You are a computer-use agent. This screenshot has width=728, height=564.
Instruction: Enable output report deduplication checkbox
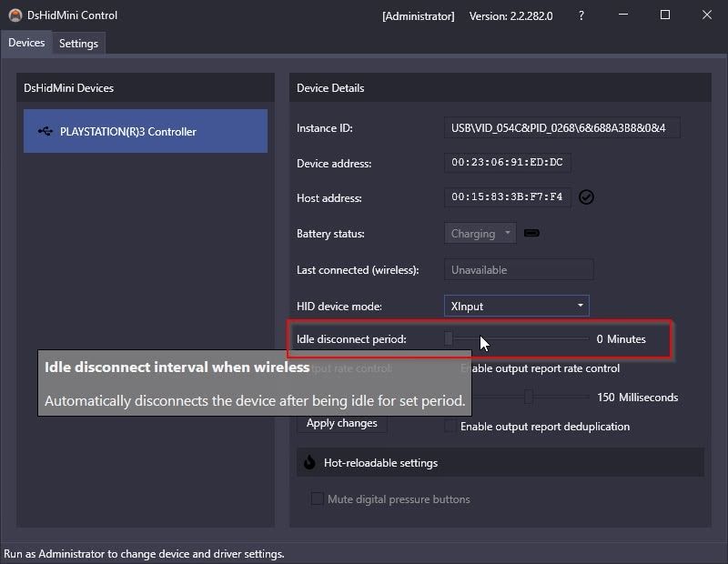click(450, 426)
